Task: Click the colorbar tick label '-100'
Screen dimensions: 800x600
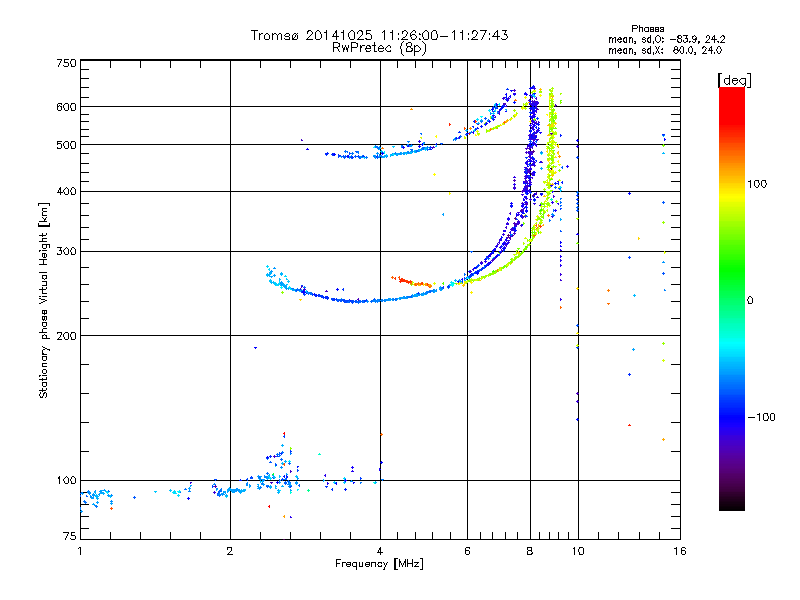Action: (x=761, y=417)
